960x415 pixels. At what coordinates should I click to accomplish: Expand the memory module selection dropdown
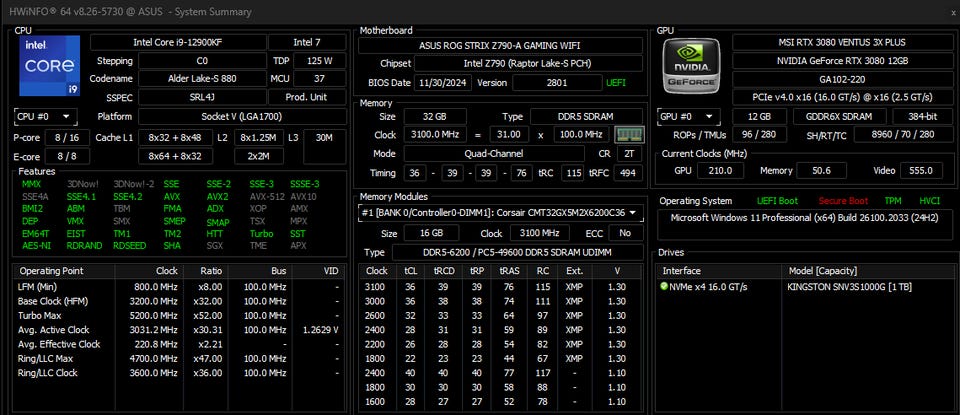[500, 213]
